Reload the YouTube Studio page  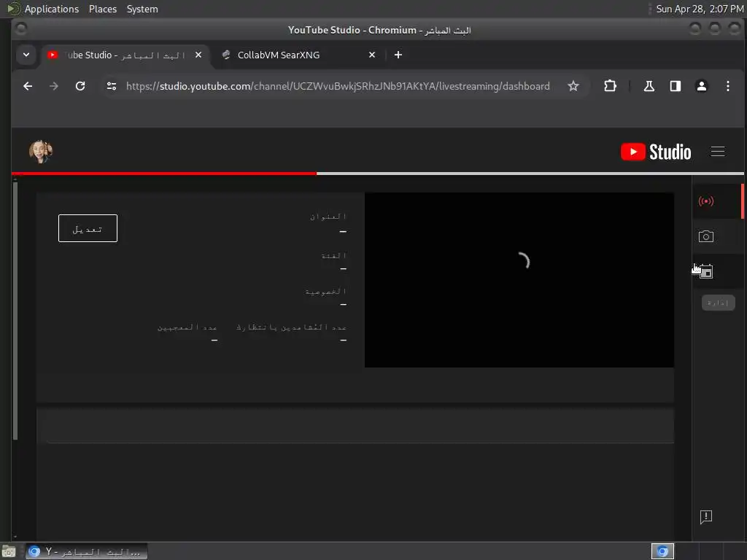80,86
